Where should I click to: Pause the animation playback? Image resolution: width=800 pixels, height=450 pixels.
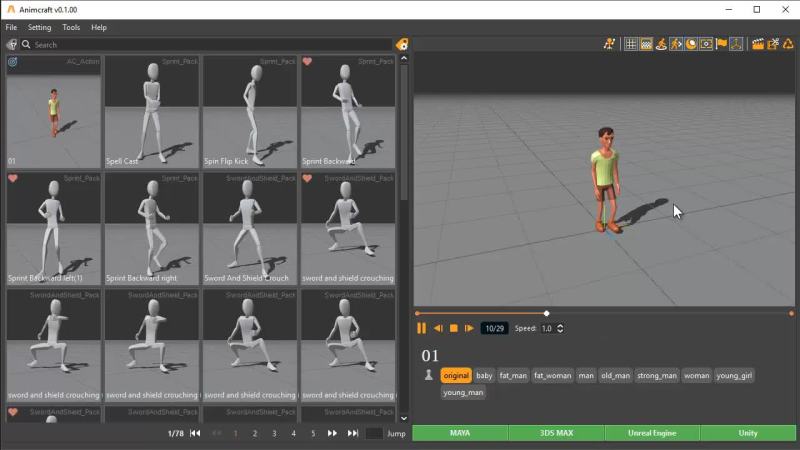pos(421,328)
